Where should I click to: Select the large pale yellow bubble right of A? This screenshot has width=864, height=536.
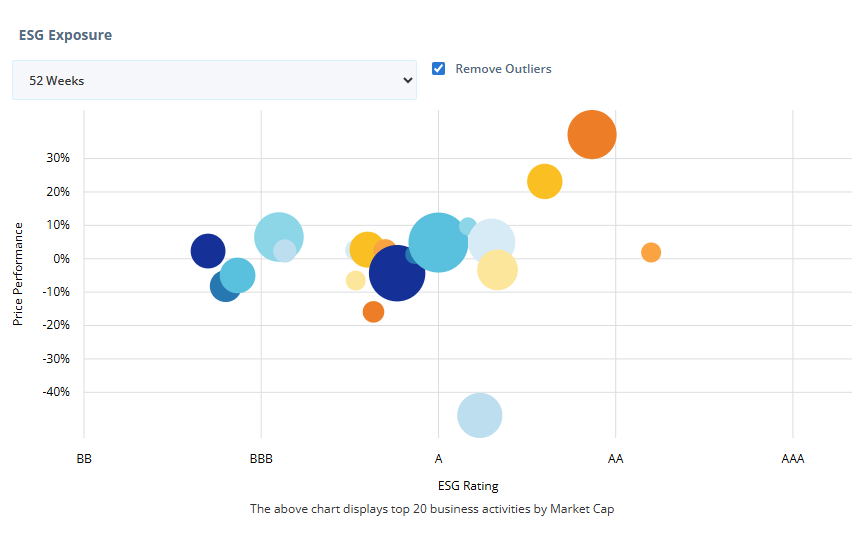coord(498,271)
